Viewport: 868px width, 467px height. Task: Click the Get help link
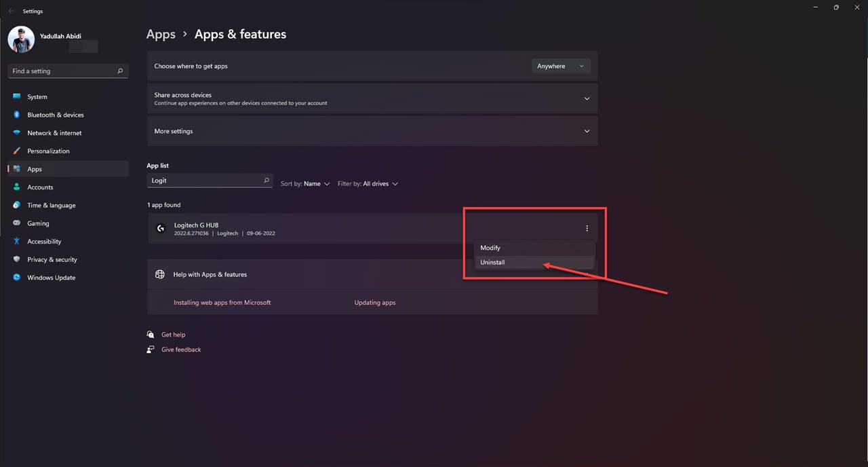[x=173, y=335]
